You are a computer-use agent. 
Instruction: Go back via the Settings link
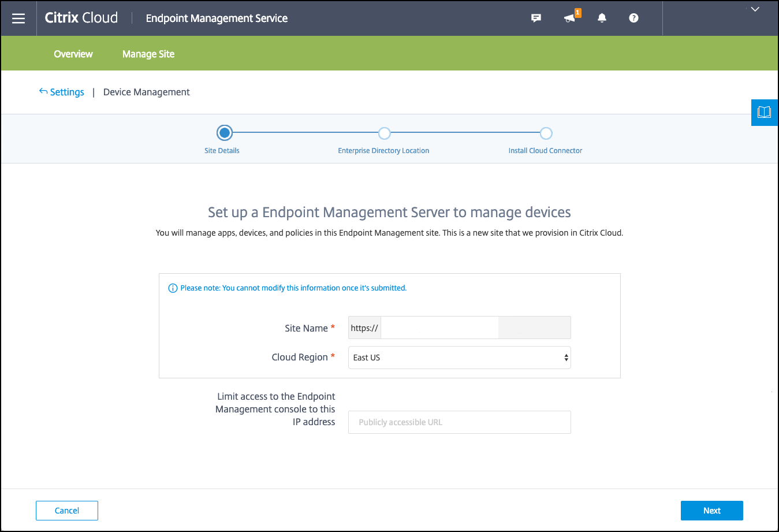pyautogui.click(x=67, y=92)
